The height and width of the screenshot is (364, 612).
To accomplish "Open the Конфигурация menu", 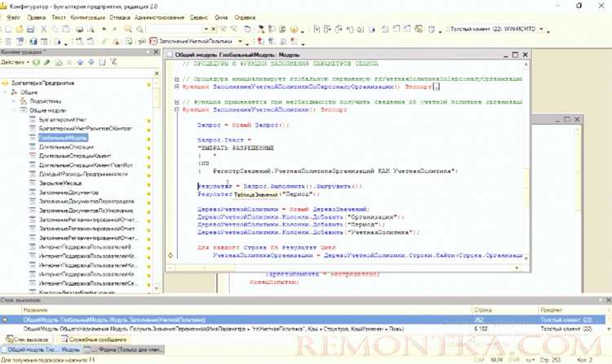I will pyautogui.click(x=87, y=18).
